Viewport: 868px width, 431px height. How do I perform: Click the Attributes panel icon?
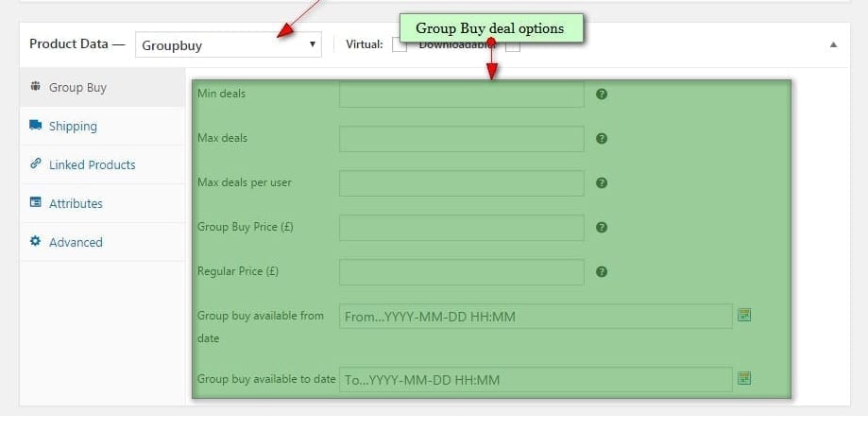[36, 202]
